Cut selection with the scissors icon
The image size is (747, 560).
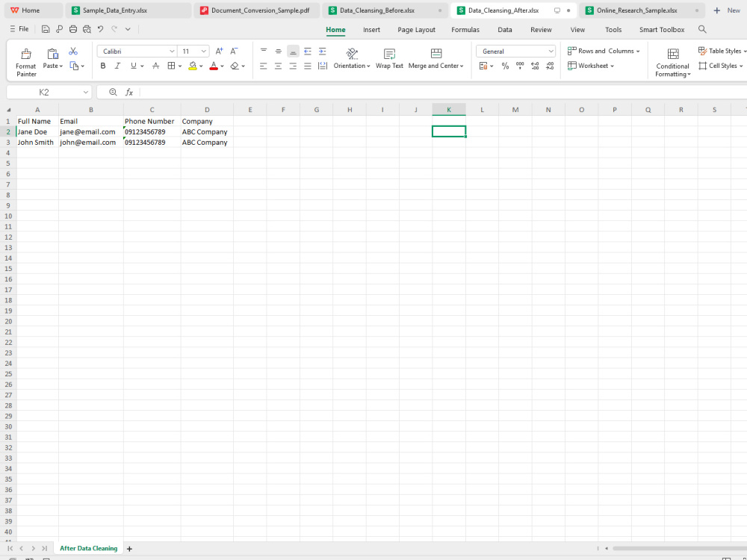tap(73, 51)
